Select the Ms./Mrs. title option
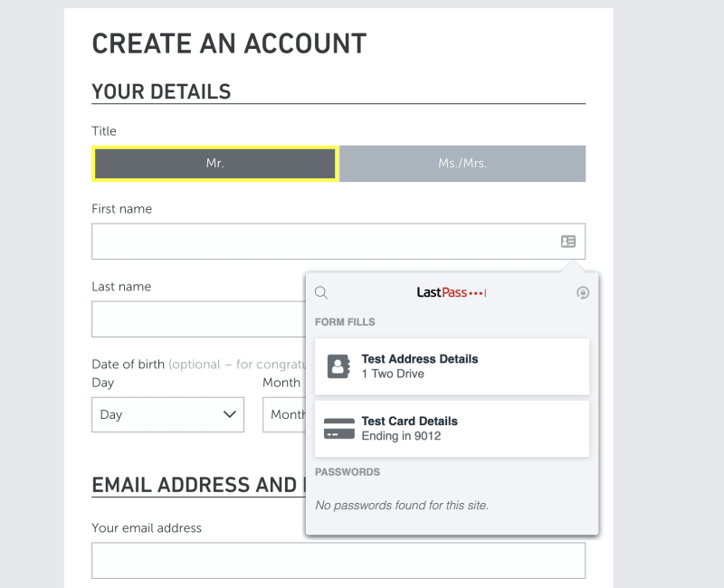 point(462,164)
